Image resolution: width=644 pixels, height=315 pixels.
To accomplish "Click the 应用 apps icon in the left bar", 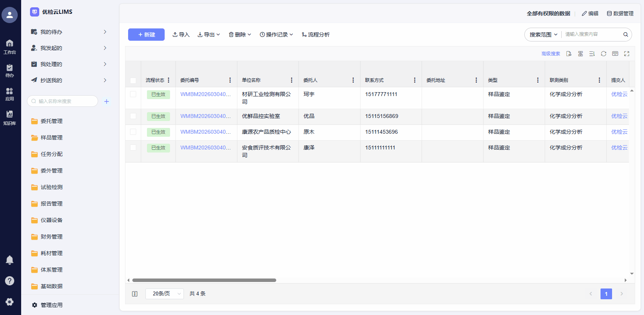I will coord(10,94).
